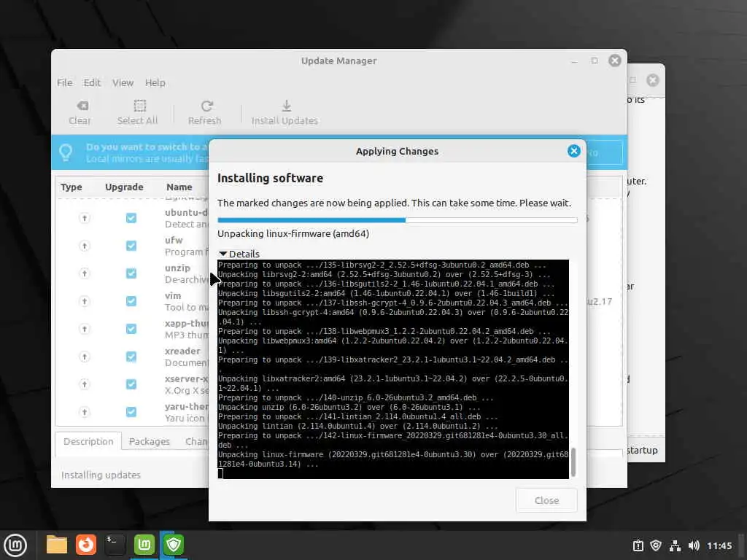Image resolution: width=747 pixels, height=560 pixels.
Task: Click the 'Unpacking linux-firmware (amd64)' status text
Action: 293,234
